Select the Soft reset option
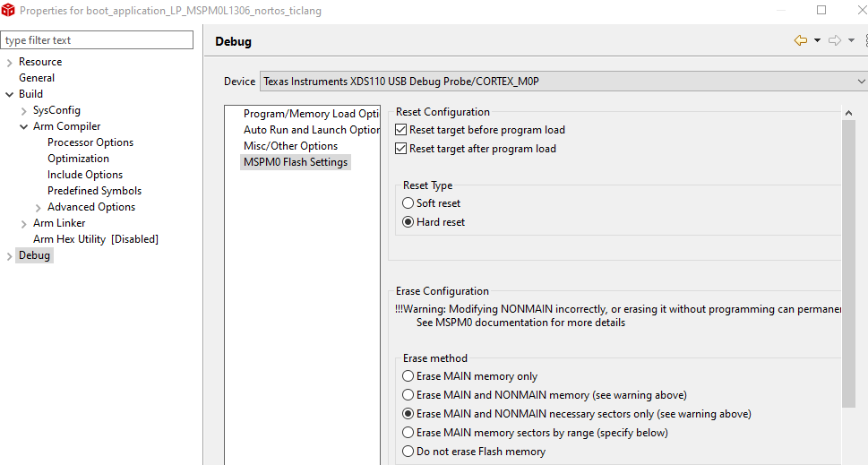Viewport: 868px width, 465px height. (x=408, y=203)
